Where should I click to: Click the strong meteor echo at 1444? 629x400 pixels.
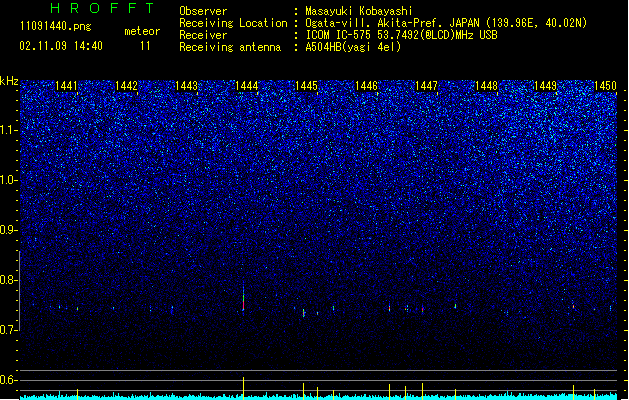243,298
